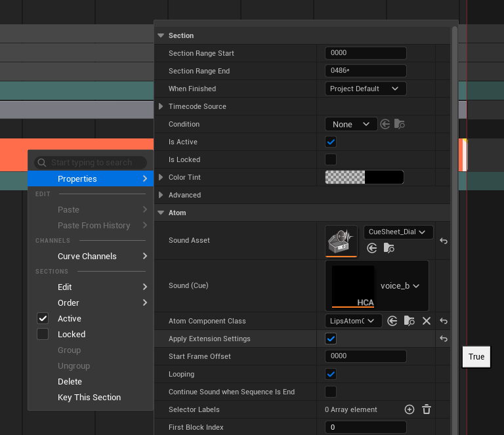Remove all Selector Labels array elements
This screenshot has height=435, width=504.
click(427, 409)
